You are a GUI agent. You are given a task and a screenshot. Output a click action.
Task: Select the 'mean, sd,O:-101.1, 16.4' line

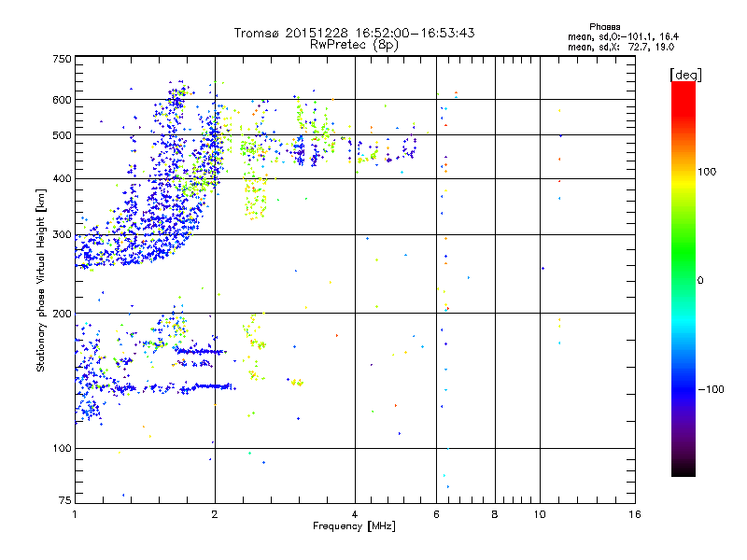coord(623,37)
